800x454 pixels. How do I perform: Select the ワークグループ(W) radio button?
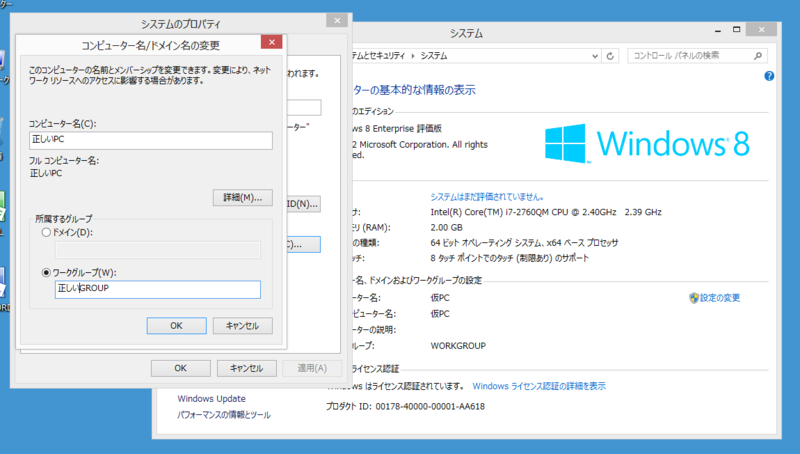pos(46,273)
